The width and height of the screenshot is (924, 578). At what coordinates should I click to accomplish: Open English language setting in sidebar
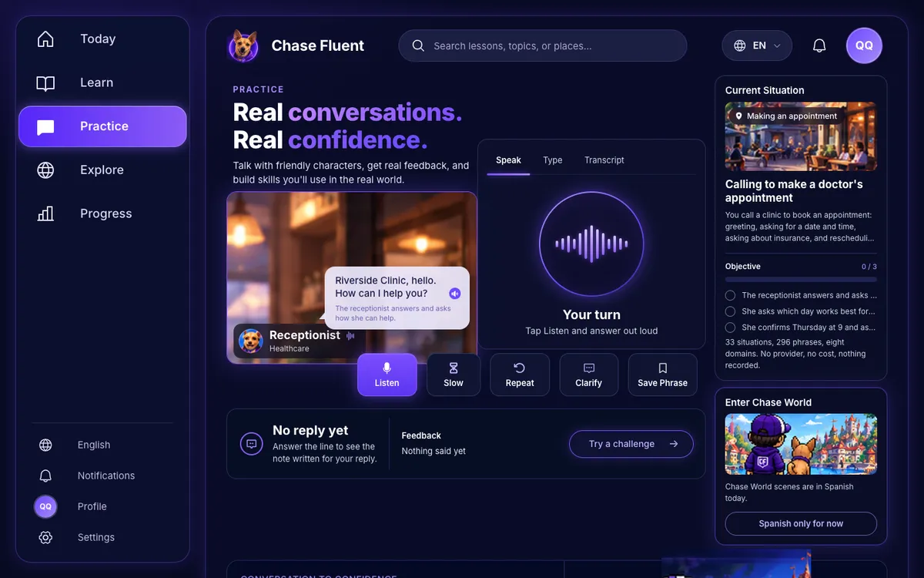click(x=102, y=445)
